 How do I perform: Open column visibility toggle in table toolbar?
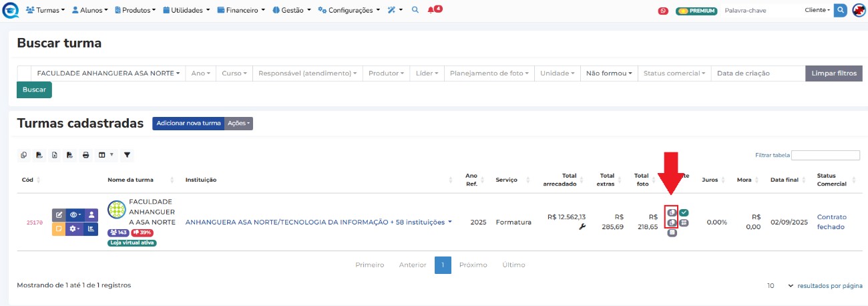click(105, 155)
